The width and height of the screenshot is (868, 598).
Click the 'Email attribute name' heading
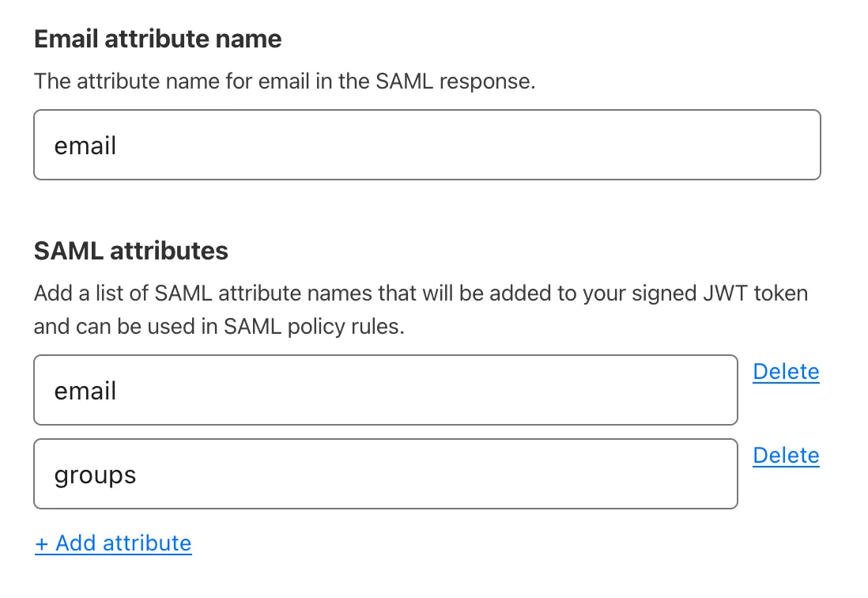coord(157,38)
